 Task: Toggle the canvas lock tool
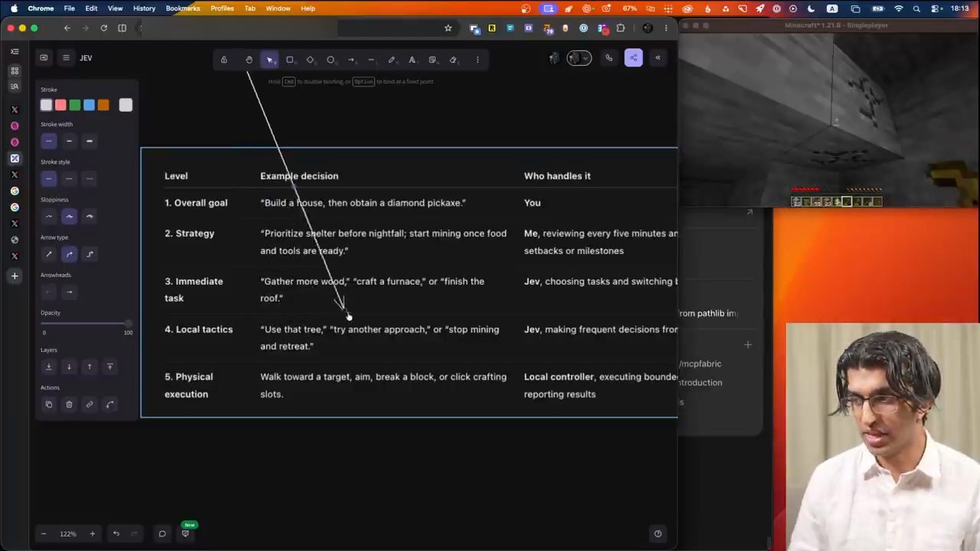point(224,60)
